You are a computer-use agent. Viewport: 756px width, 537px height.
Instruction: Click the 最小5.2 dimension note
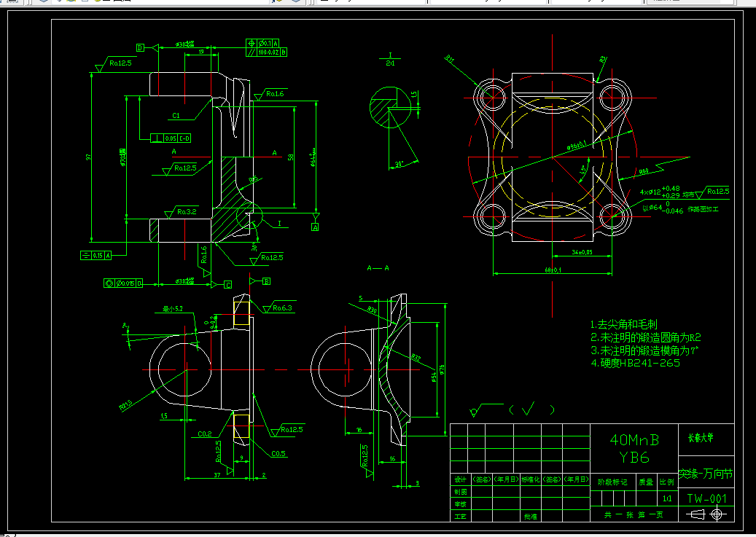click(173, 309)
